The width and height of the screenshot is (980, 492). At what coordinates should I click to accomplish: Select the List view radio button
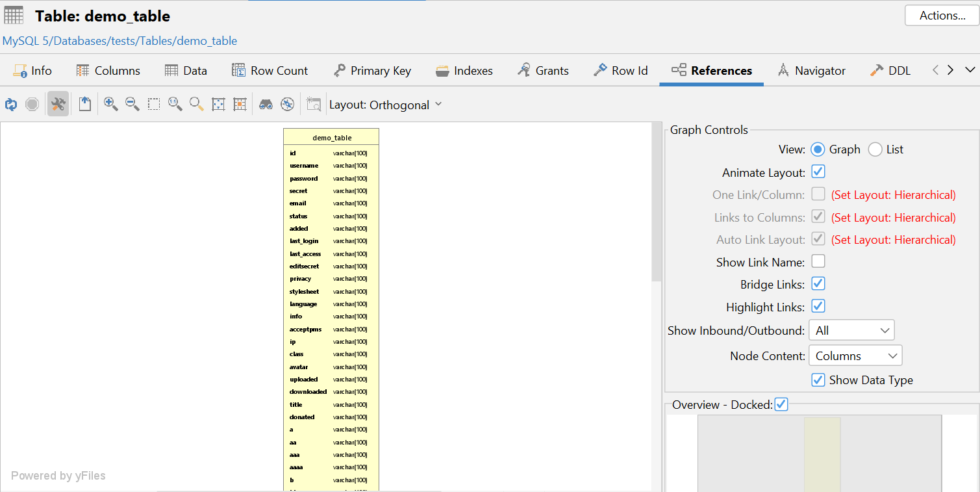click(x=875, y=149)
